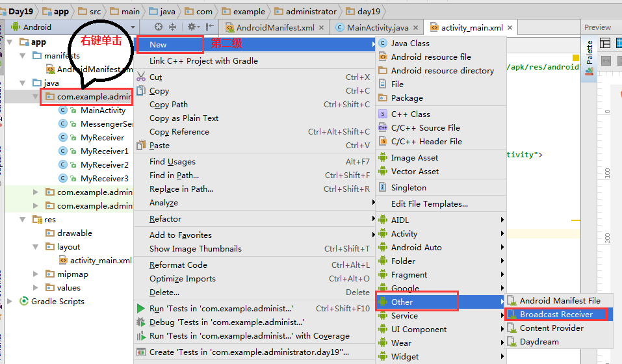Screen dimensions: 622x364
Task: Choose Android Manifest File
Action: tap(559, 300)
